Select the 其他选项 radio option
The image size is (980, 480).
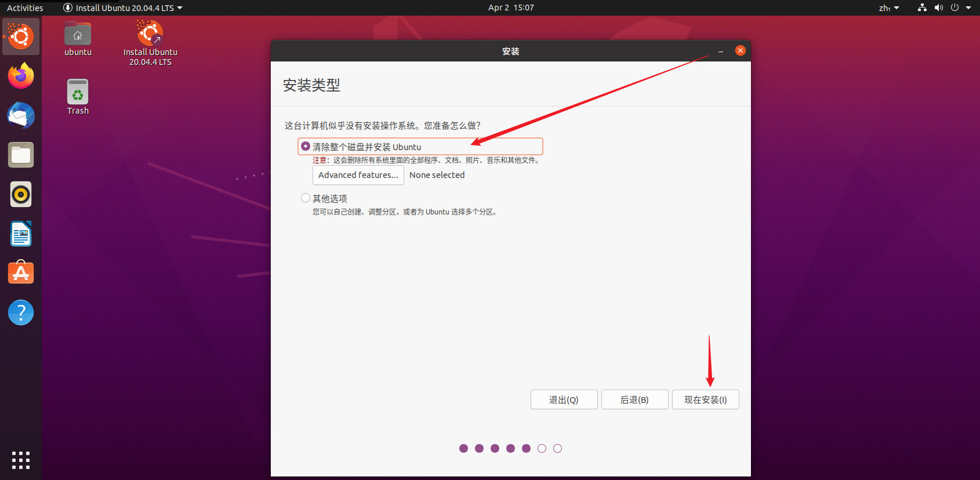point(306,198)
